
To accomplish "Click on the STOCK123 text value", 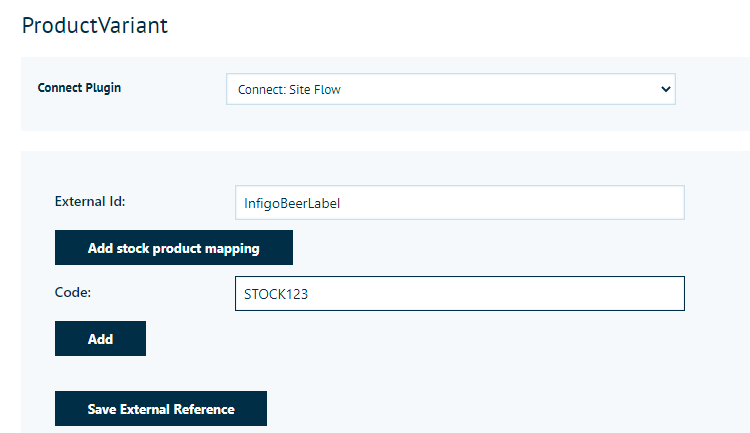I will click(276, 294).
